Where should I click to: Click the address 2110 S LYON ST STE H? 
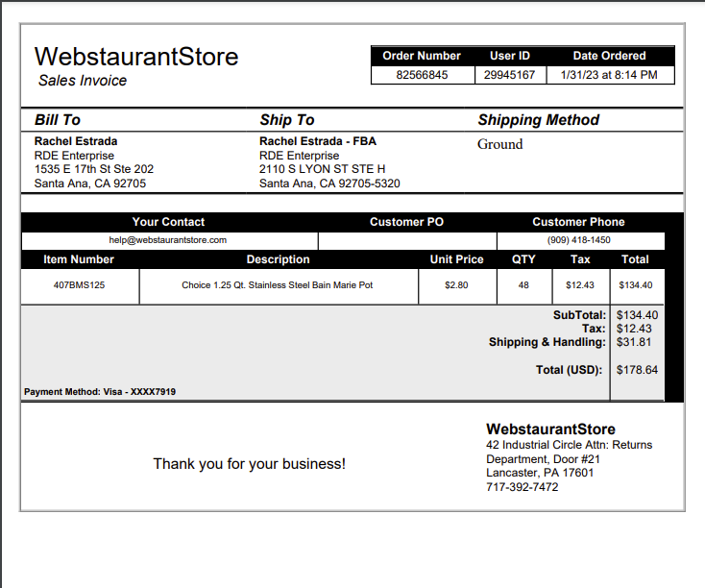point(322,169)
